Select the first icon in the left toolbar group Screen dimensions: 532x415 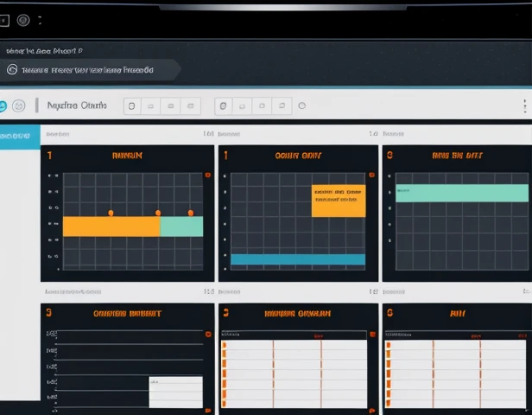131,106
